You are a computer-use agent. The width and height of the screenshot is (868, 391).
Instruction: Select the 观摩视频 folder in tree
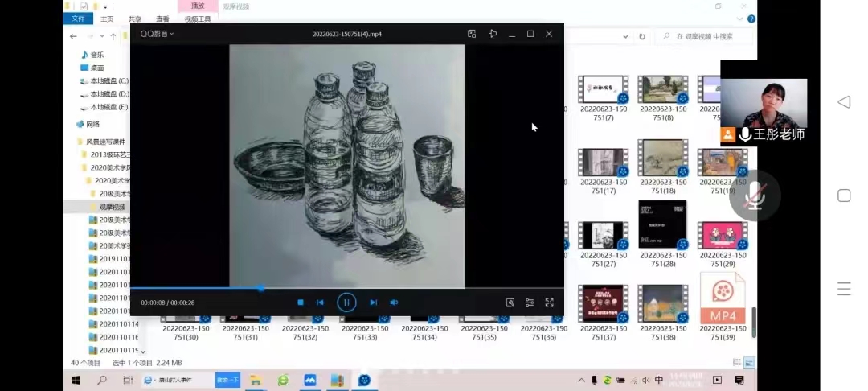(x=112, y=207)
